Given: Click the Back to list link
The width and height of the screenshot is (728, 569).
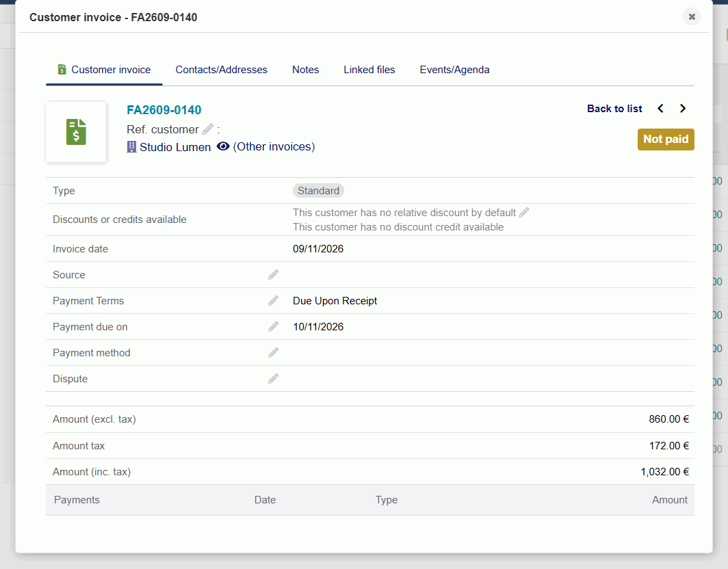Looking at the screenshot, I should pyautogui.click(x=614, y=109).
